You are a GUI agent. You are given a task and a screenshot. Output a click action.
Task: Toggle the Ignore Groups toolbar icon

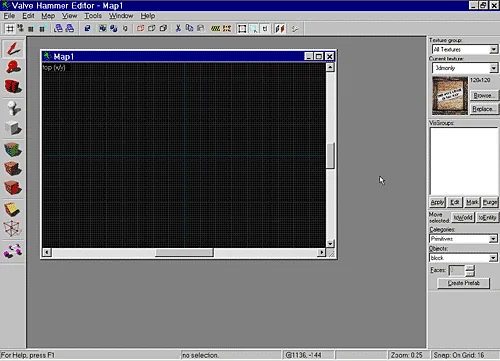coord(125,29)
